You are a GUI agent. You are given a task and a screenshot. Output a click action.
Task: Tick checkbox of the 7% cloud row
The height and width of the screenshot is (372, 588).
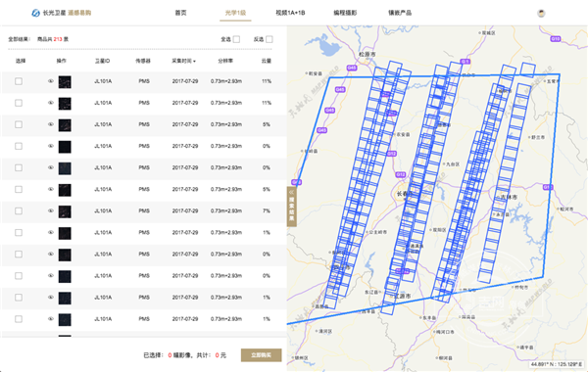click(19, 210)
